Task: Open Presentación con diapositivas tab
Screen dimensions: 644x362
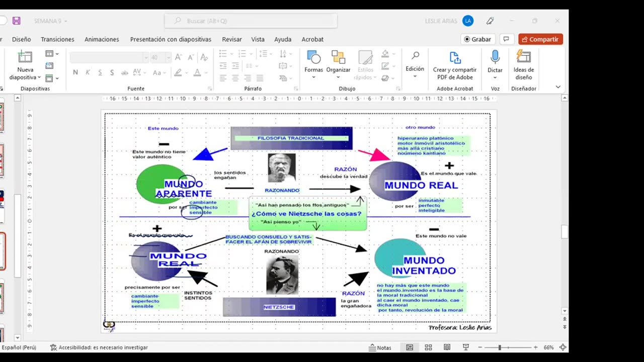Action: (171, 39)
